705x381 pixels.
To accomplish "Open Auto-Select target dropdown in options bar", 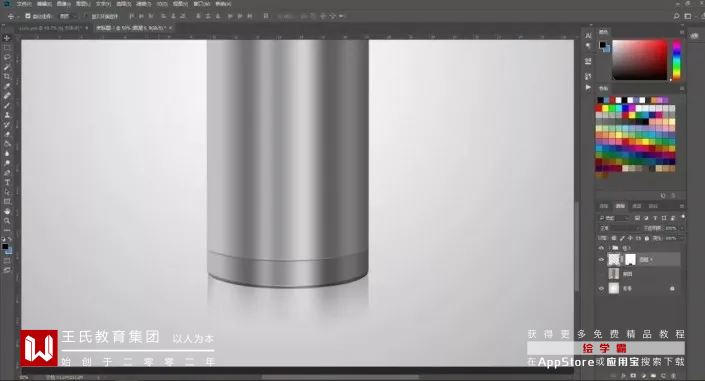I will click(68, 16).
